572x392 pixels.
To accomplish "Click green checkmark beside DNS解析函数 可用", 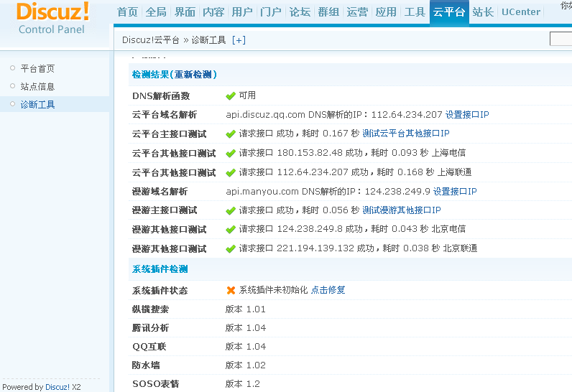I will 231,95.
